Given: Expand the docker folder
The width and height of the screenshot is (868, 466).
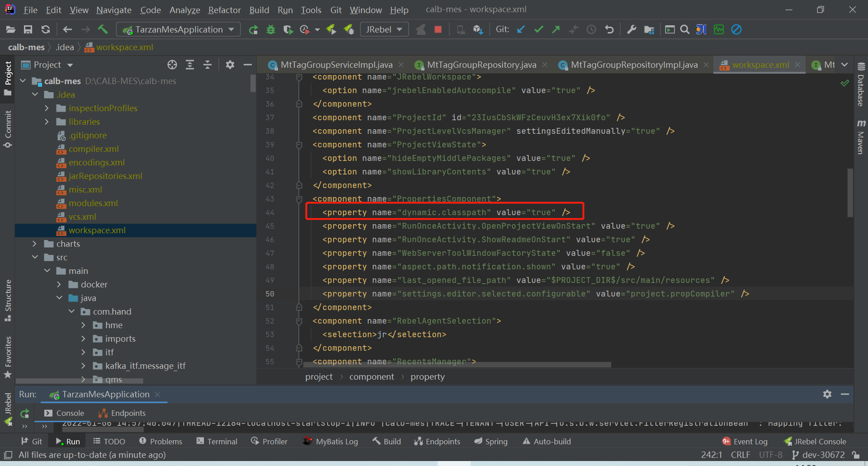Looking at the screenshot, I should pyautogui.click(x=59, y=285).
